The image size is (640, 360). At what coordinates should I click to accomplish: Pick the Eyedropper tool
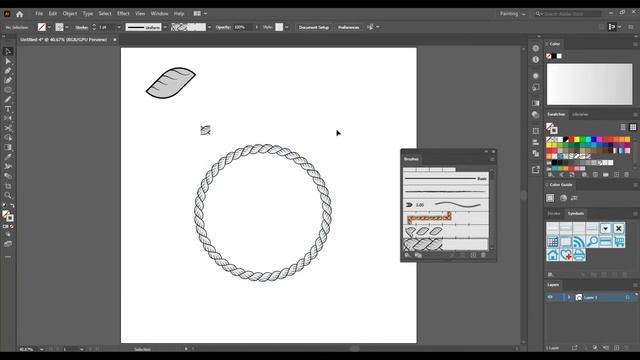(8, 157)
